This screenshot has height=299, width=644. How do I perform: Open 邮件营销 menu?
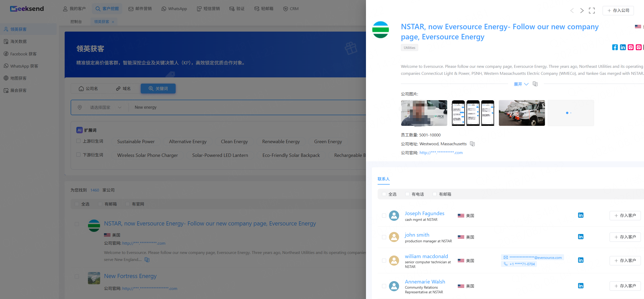pyautogui.click(x=140, y=9)
